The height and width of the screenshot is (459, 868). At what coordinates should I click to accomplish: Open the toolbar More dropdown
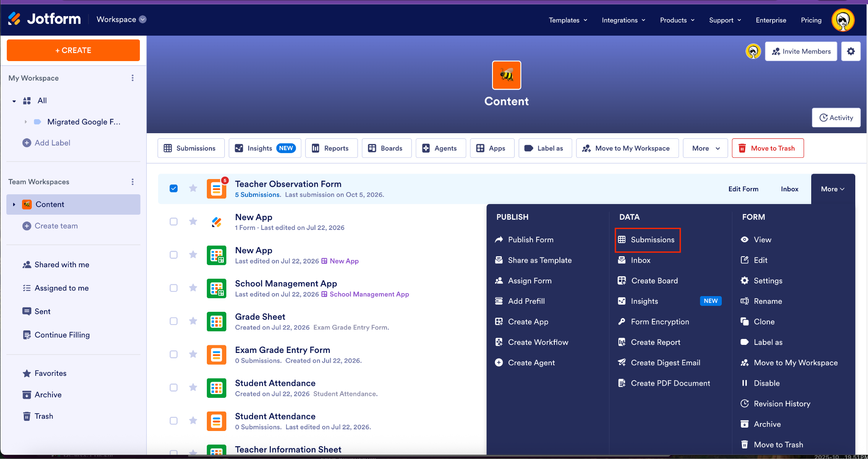click(706, 148)
